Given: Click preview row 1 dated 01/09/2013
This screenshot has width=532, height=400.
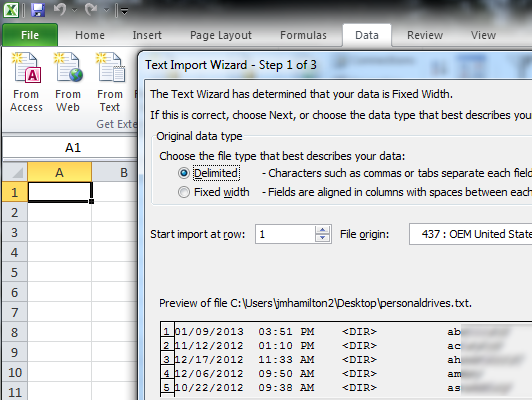Looking at the screenshot, I should (346, 331).
